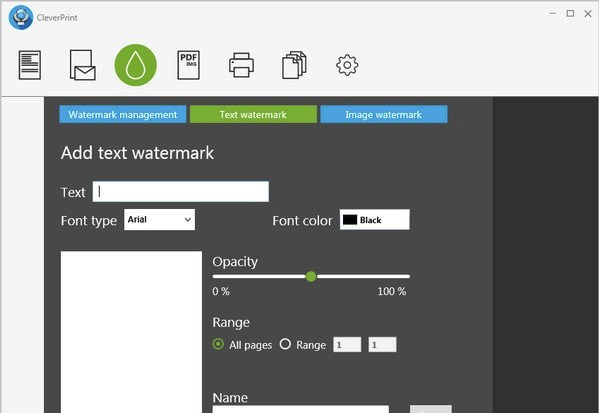The width and height of the screenshot is (599, 413).
Task: Select the Text watermark tab
Action: click(x=253, y=114)
